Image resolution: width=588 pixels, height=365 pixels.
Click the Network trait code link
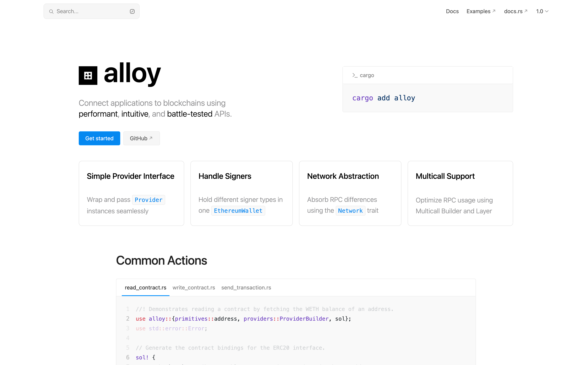pyautogui.click(x=350, y=211)
